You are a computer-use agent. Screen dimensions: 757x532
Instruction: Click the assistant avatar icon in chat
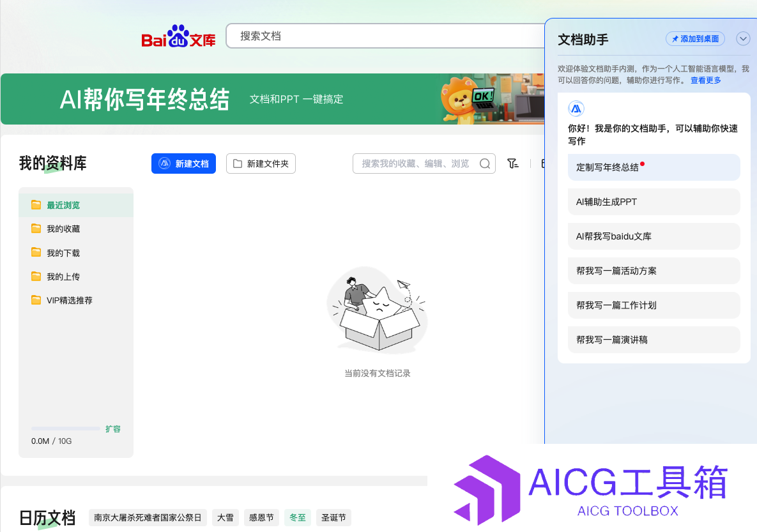click(x=576, y=109)
